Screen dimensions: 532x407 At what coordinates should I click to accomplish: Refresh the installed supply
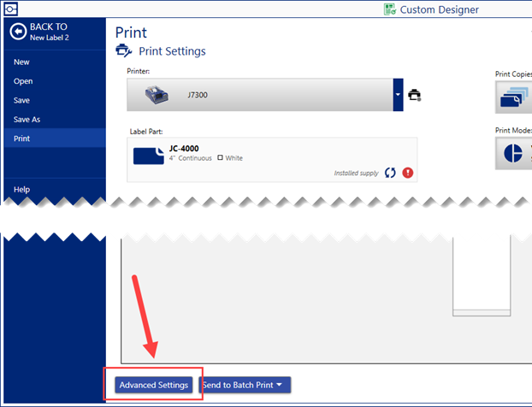click(390, 173)
